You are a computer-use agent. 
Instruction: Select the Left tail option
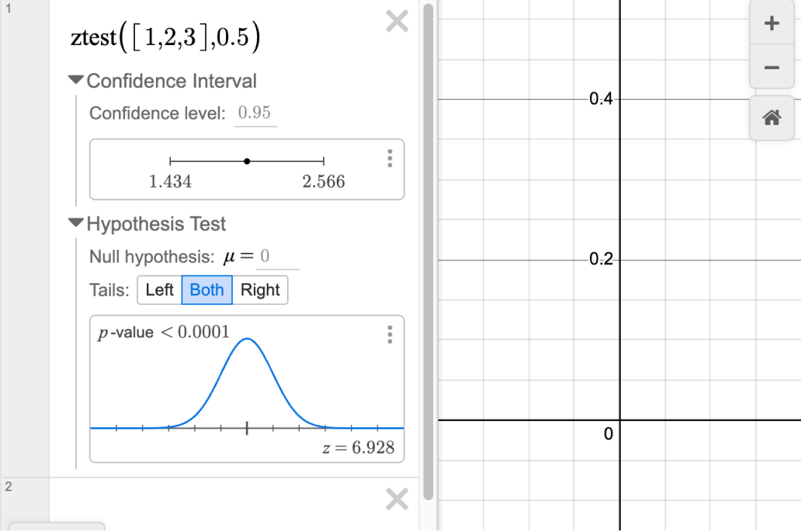click(159, 290)
